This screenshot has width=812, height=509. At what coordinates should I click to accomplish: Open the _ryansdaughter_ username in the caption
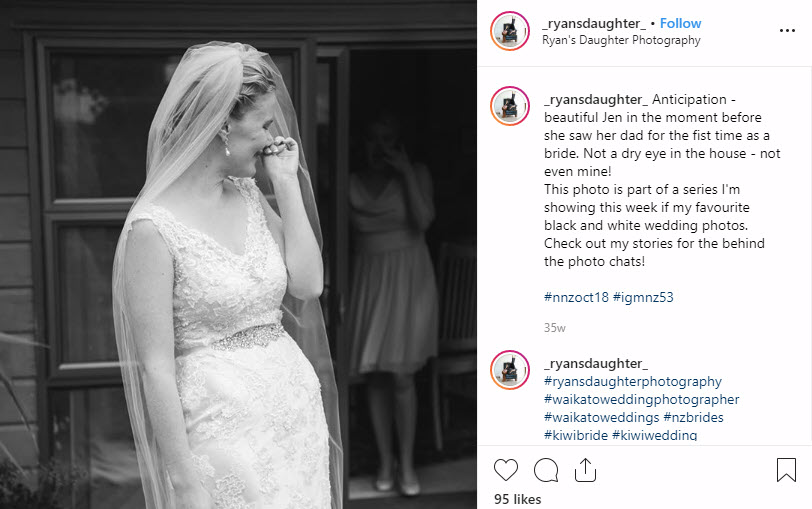(596, 99)
